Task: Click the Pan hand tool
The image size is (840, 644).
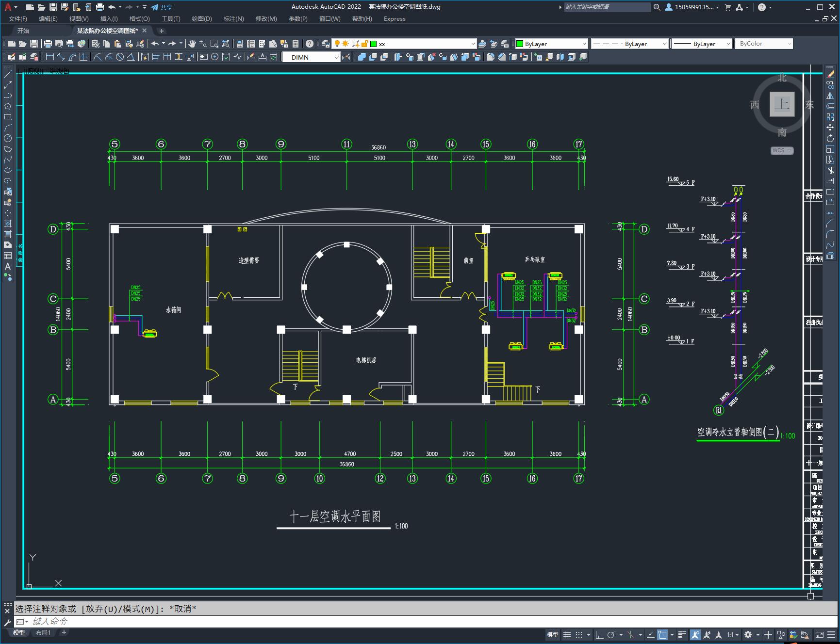Action: [192, 44]
